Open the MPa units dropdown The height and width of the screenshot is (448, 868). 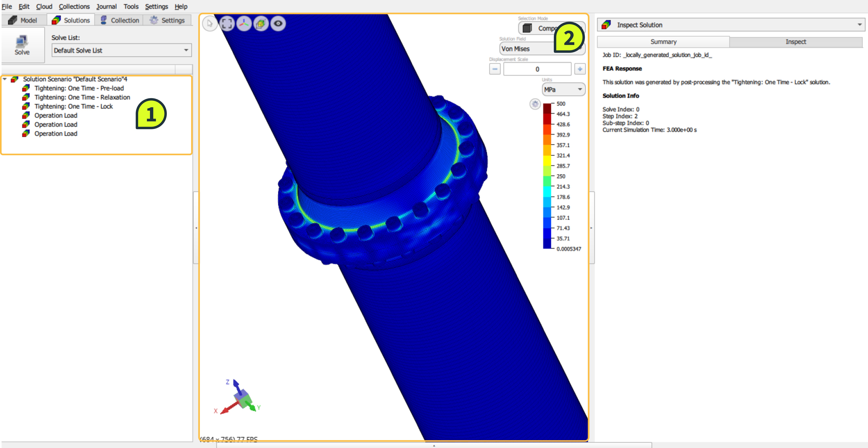click(563, 90)
